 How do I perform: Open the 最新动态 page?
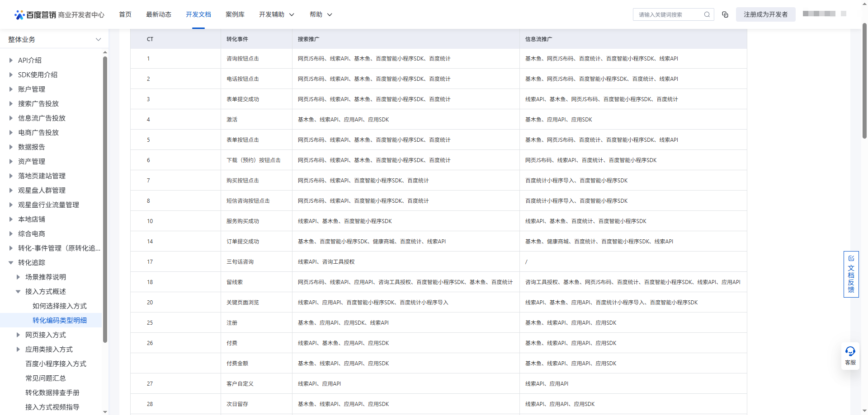click(x=159, y=14)
